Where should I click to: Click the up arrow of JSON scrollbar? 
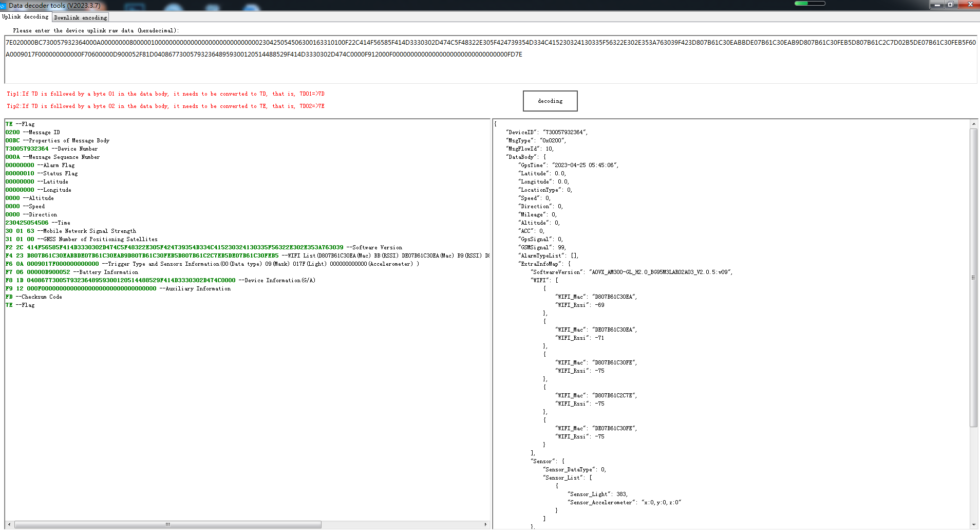pos(973,124)
